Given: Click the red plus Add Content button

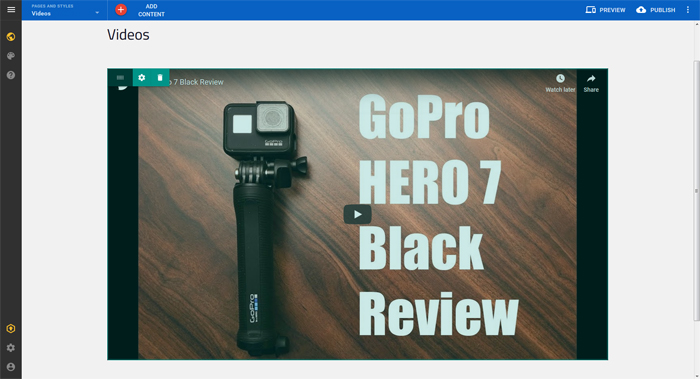Looking at the screenshot, I should pyautogui.click(x=121, y=9).
